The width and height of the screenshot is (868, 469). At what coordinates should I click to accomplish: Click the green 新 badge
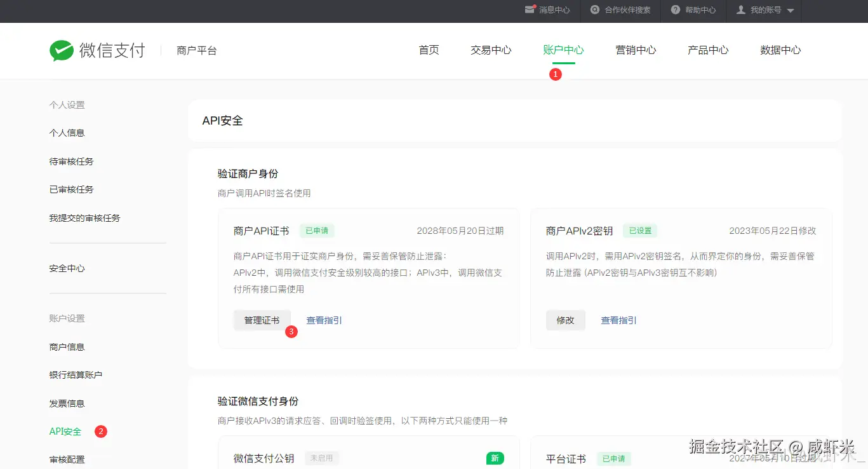495,458
